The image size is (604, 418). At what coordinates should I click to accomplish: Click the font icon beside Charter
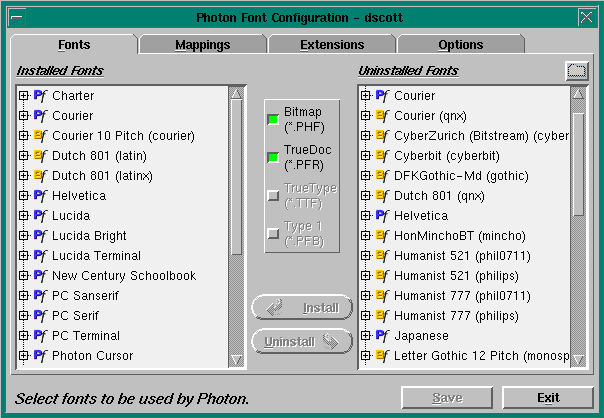40,96
